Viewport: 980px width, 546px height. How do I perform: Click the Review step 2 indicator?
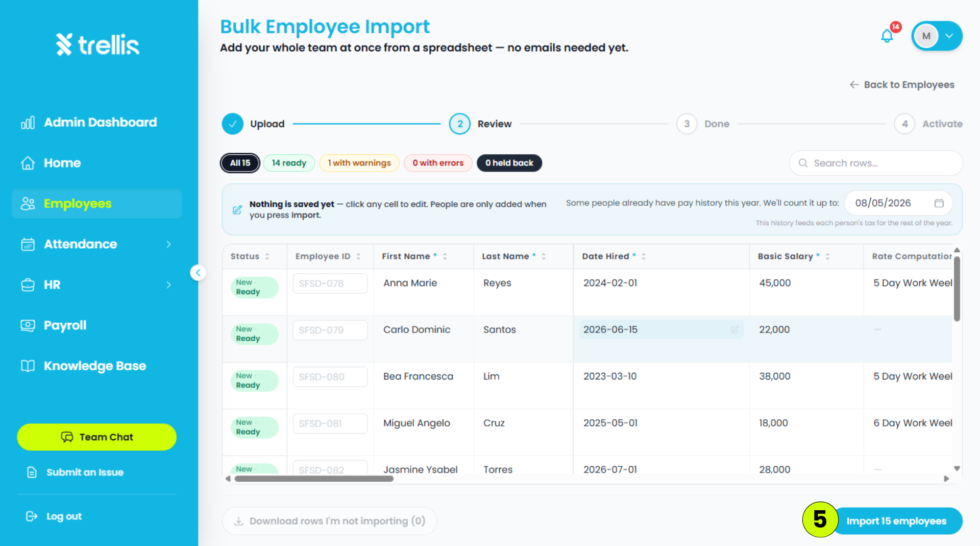(460, 124)
